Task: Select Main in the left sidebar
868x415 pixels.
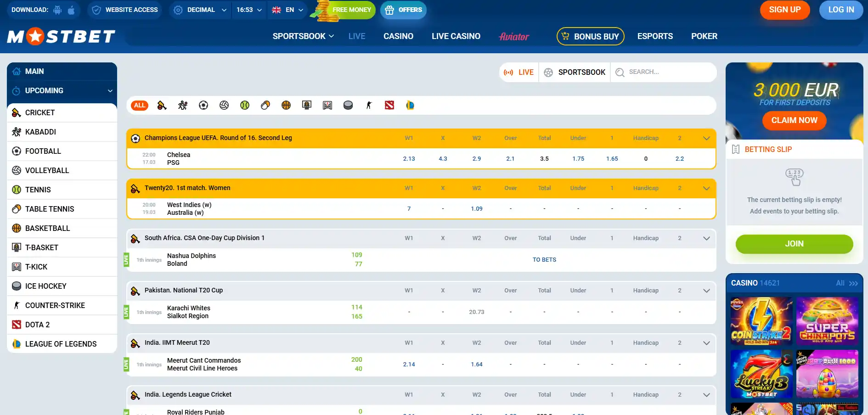Action: click(x=62, y=72)
